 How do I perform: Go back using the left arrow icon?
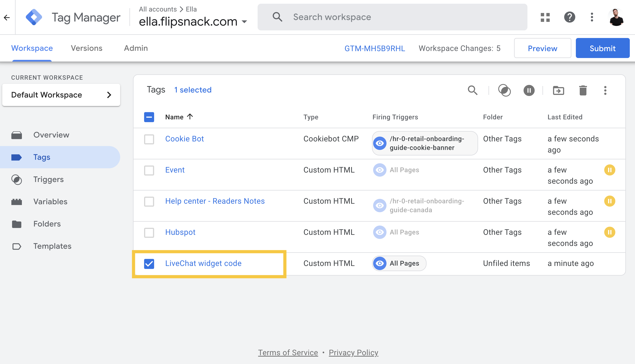[x=7, y=17]
